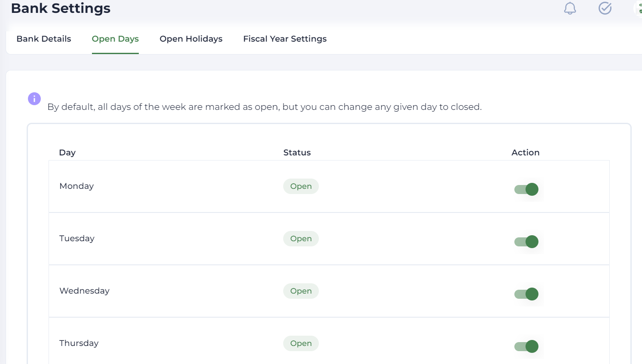Click the Action column header
Viewport: 642px width, 364px height.
click(x=525, y=152)
